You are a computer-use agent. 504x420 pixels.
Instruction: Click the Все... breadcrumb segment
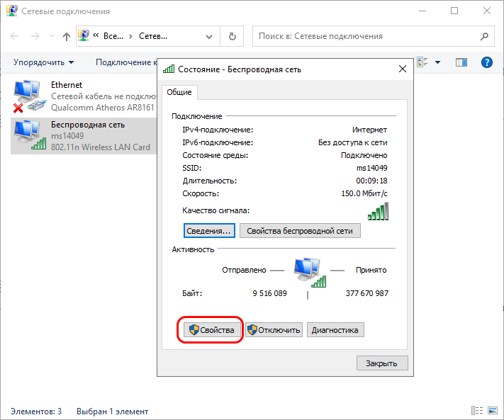coord(113,36)
